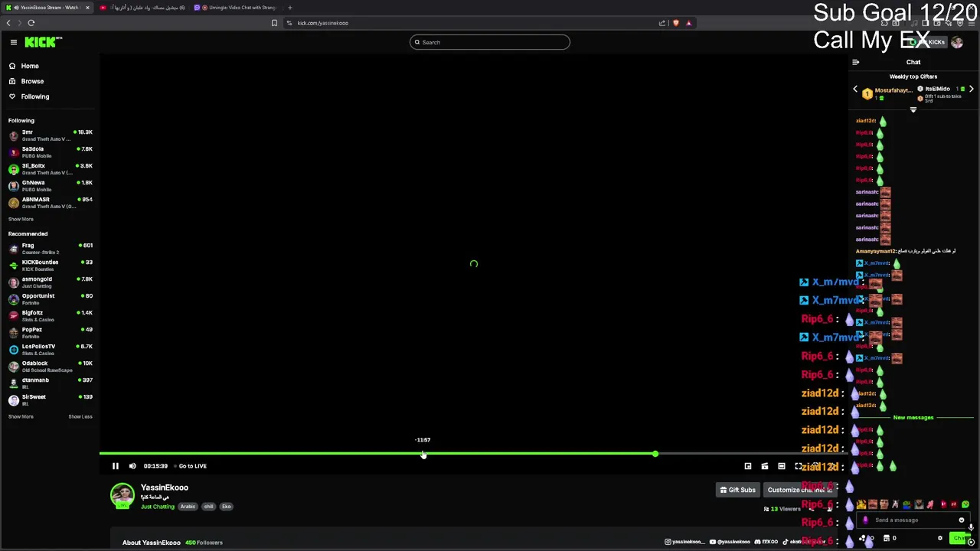Click YassinEkooo channel avatar
Image resolution: width=980 pixels, height=551 pixels.
point(122,496)
